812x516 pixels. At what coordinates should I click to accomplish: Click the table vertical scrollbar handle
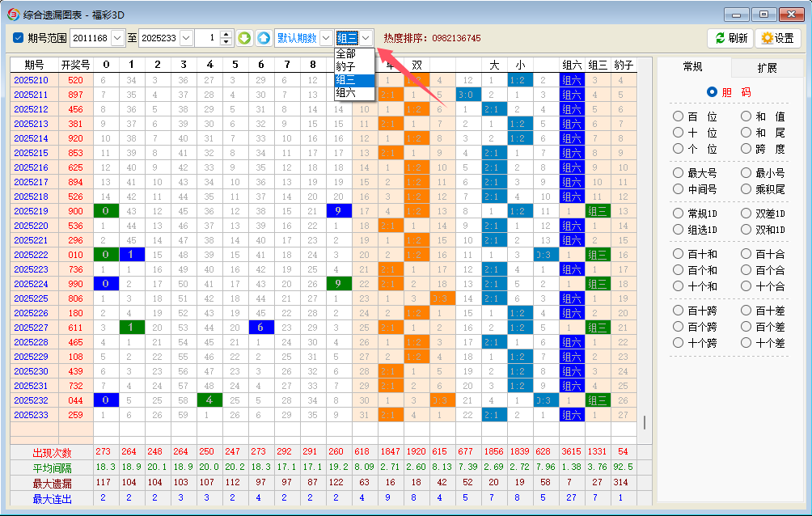coord(645,423)
